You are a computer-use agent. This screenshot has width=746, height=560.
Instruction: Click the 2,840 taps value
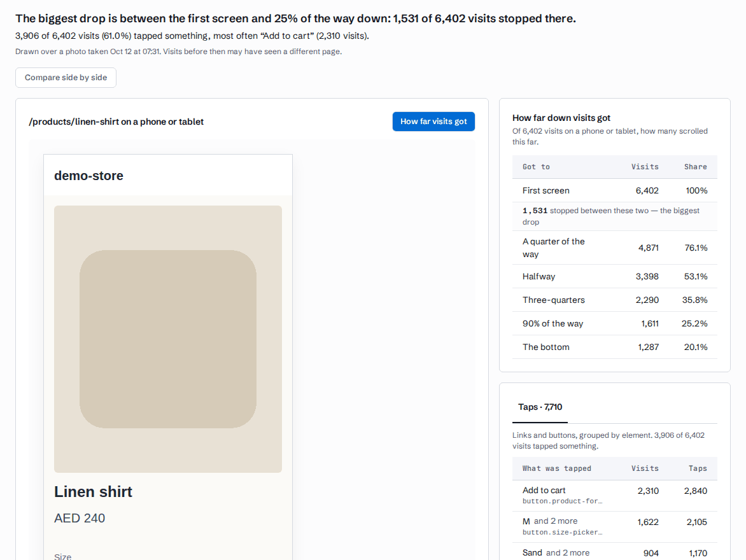(696, 491)
